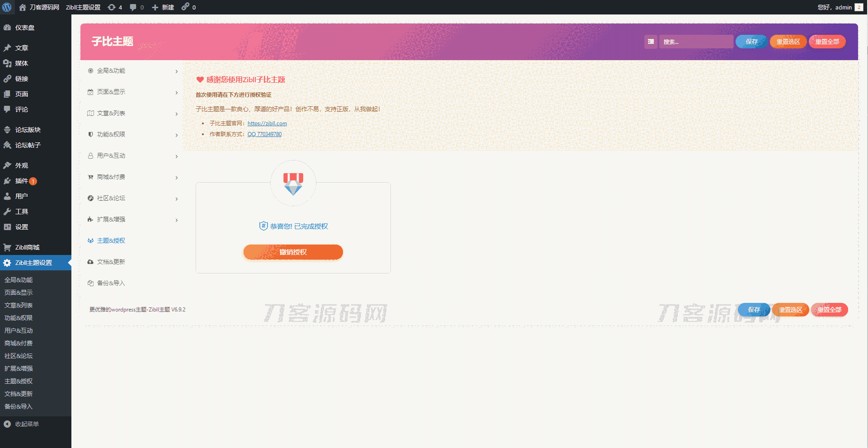Expand the 用户&互动 section chevron
The image size is (868, 448).
coord(177,156)
